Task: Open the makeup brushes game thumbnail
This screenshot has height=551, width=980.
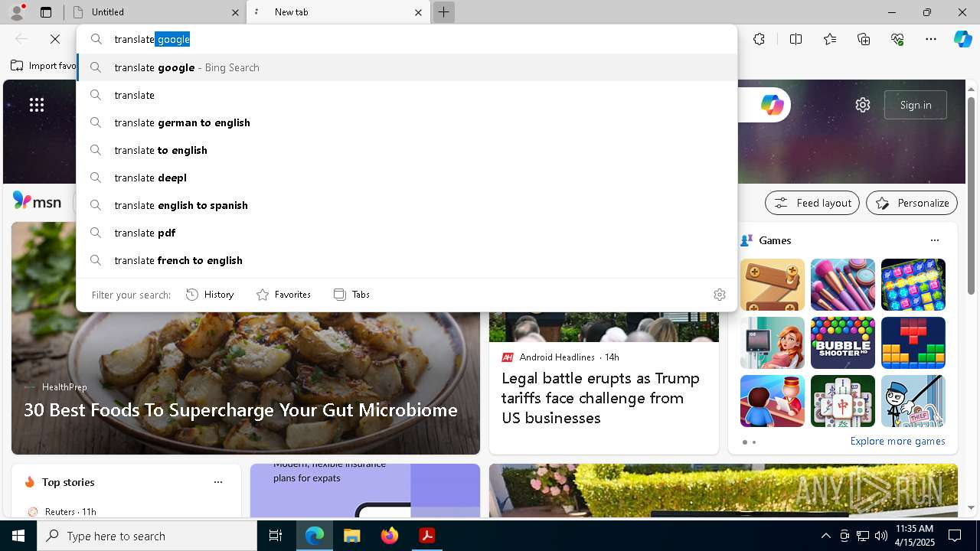Action: (843, 285)
